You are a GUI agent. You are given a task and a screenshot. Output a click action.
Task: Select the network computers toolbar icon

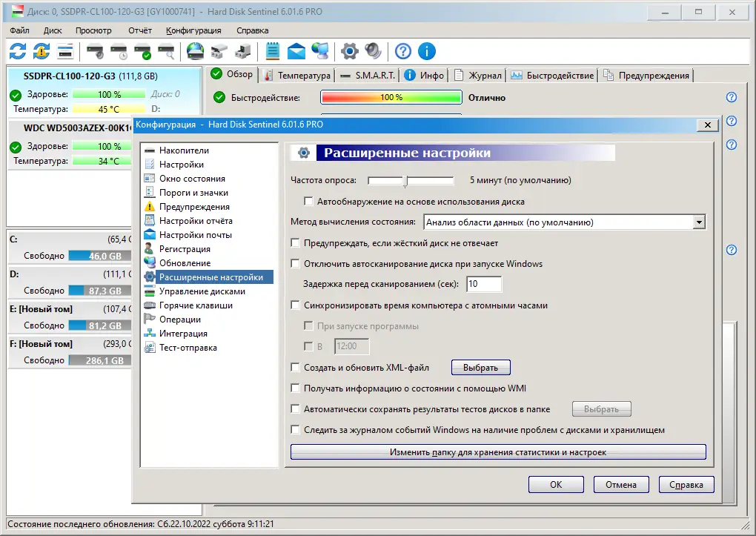click(x=320, y=51)
